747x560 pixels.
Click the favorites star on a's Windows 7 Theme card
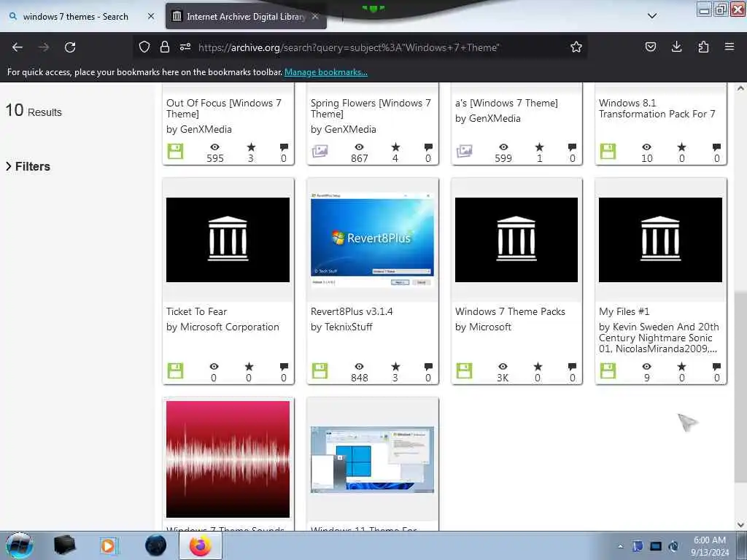pyautogui.click(x=539, y=147)
